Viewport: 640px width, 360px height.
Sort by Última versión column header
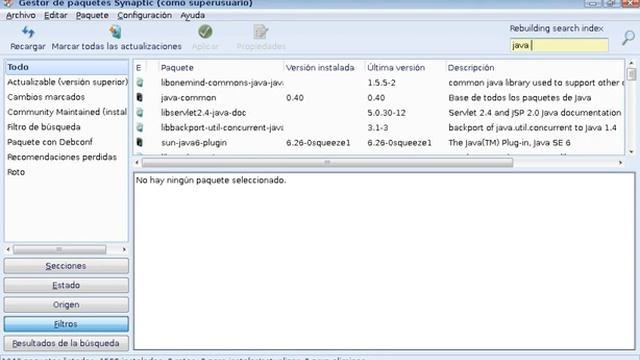405,68
